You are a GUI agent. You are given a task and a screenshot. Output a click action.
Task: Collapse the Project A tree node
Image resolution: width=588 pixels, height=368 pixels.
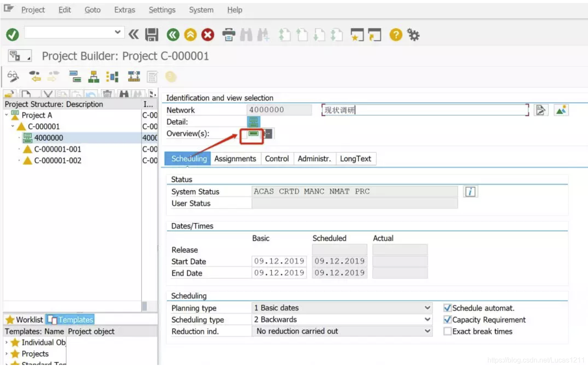pos(7,115)
